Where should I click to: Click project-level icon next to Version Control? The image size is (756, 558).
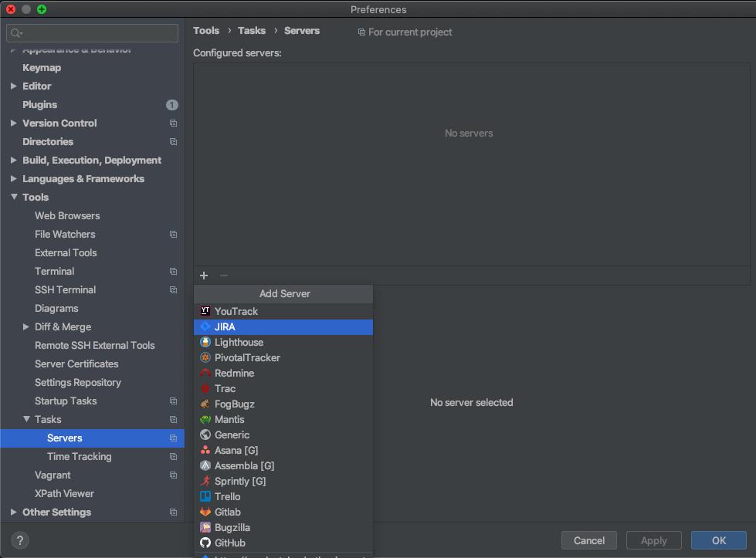(x=173, y=123)
